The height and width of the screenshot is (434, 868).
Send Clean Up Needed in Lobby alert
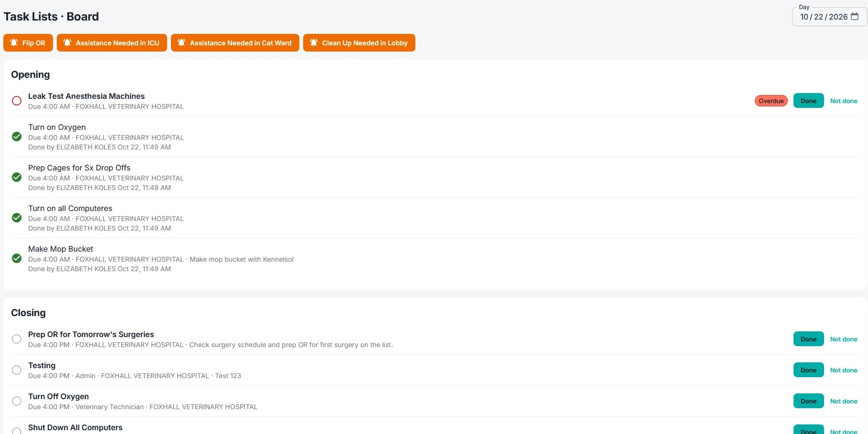pos(359,42)
